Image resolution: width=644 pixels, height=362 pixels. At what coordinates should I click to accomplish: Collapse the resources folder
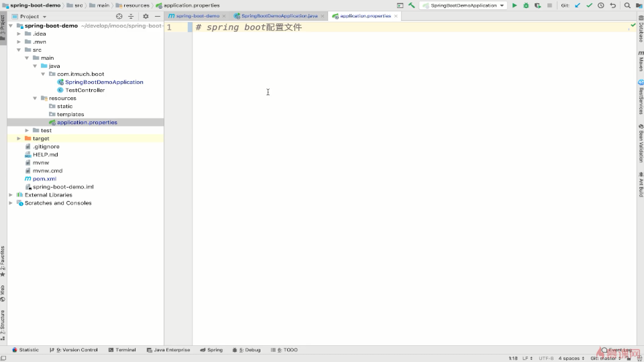[x=35, y=98]
